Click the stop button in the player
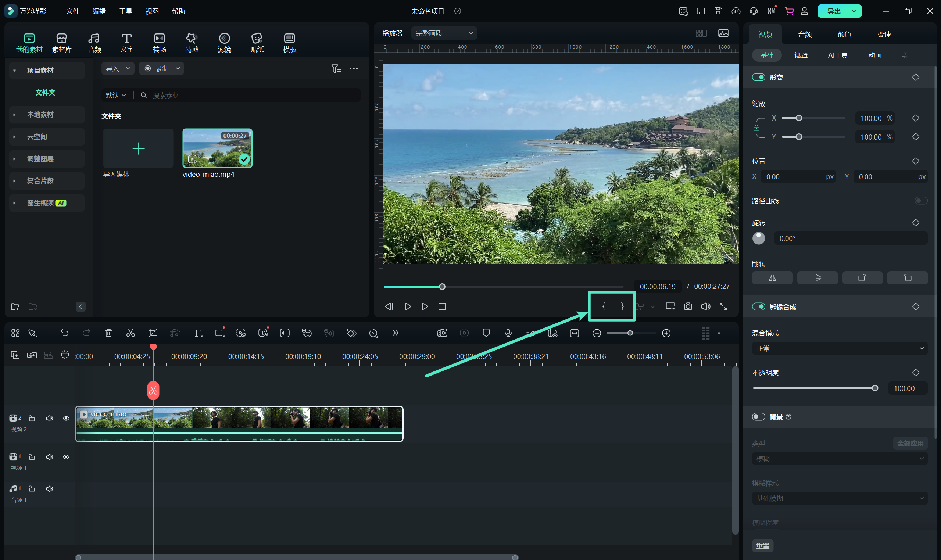Viewport: 941px width, 560px height. (x=442, y=306)
